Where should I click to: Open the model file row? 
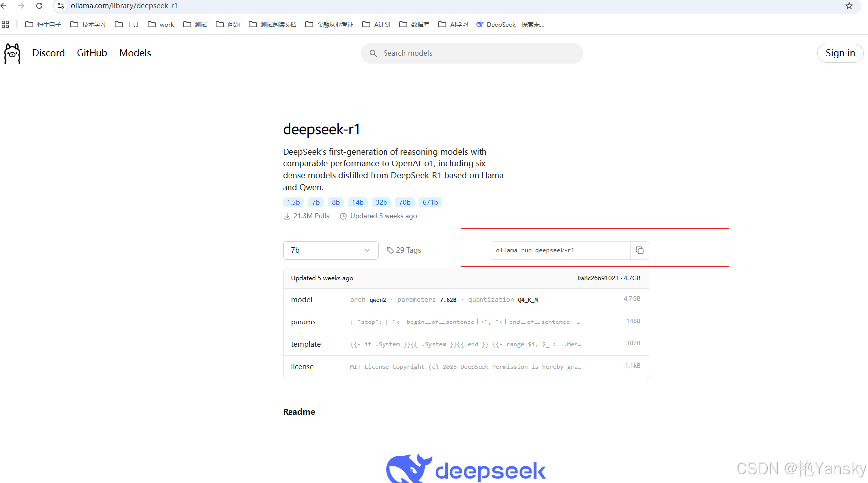point(466,300)
